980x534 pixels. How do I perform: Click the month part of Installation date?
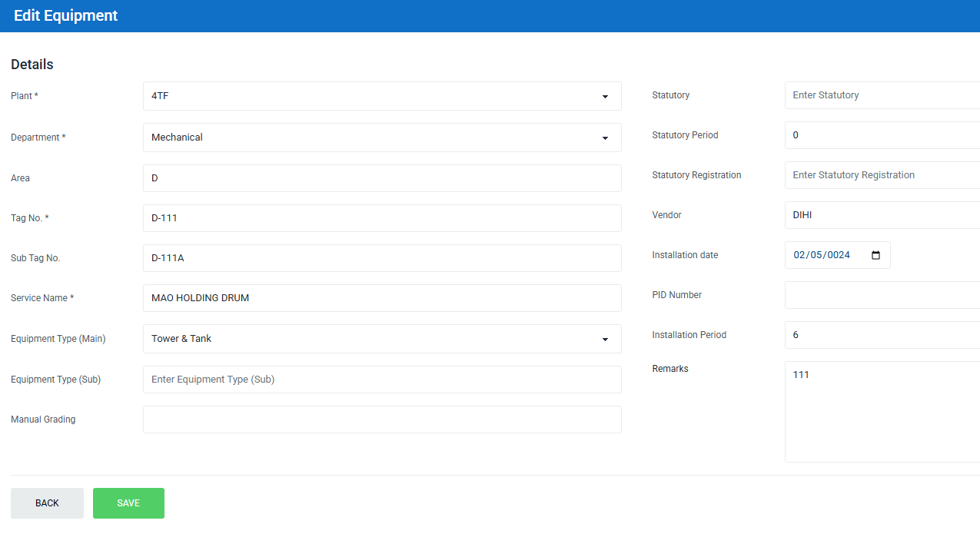[x=799, y=255]
